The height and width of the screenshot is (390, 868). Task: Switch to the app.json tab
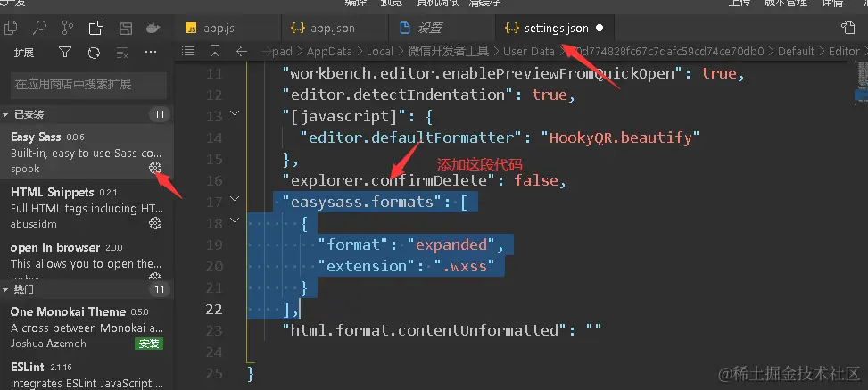(x=335, y=28)
